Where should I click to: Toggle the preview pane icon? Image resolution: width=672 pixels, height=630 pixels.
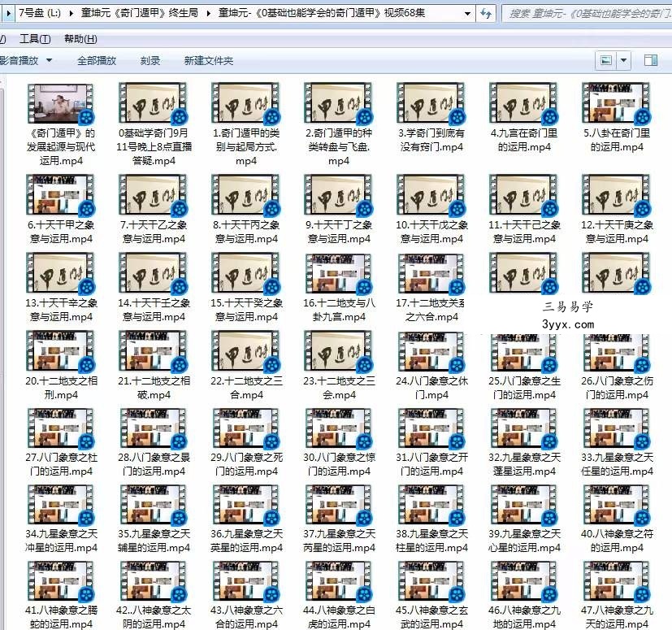pyautogui.click(x=651, y=60)
